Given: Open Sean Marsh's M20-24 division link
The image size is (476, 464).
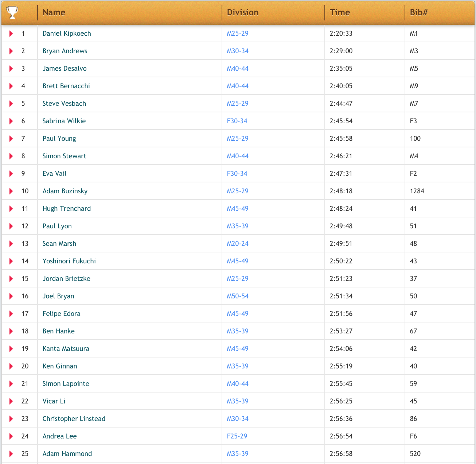Looking at the screenshot, I should pos(238,244).
